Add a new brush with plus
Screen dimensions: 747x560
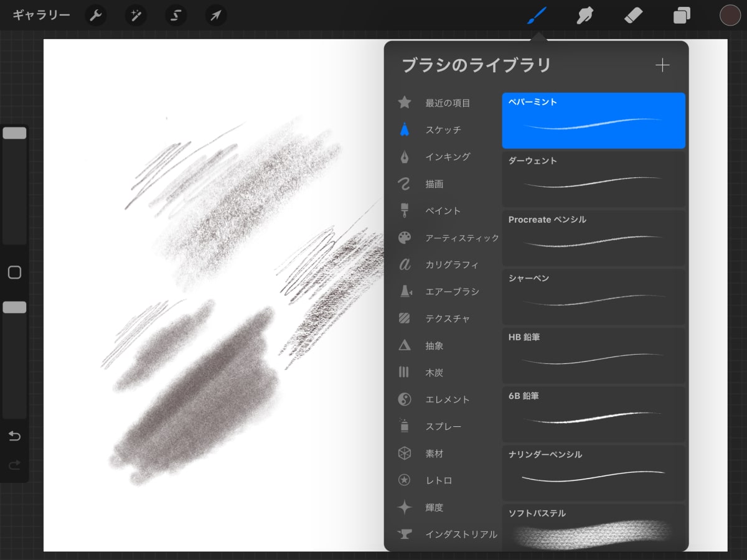(662, 65)
